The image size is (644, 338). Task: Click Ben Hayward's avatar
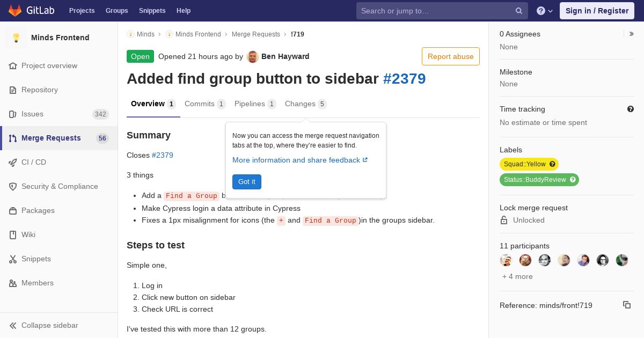[253, 56]
